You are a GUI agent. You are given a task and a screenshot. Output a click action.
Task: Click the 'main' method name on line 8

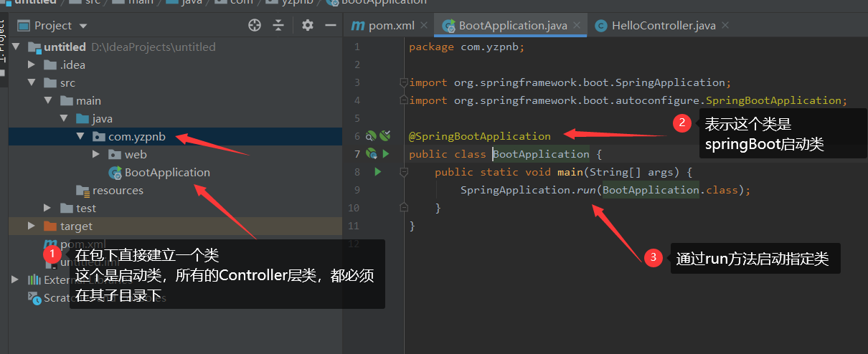point(570,172)
